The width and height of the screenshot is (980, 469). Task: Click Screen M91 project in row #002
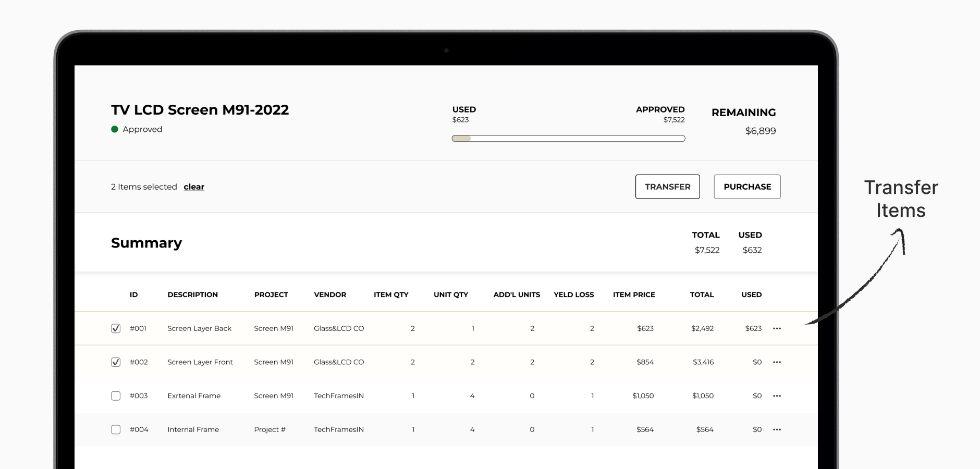(x=274, y=362)
